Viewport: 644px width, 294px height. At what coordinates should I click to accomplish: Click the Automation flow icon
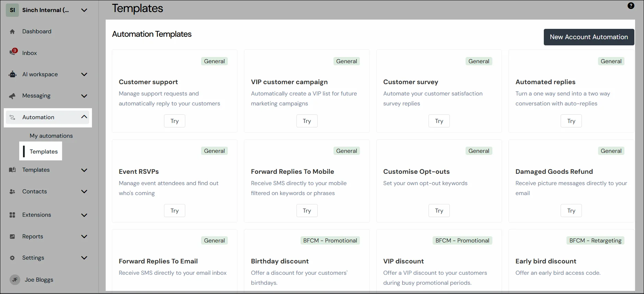pyautogui.click(x=12, y=117)
